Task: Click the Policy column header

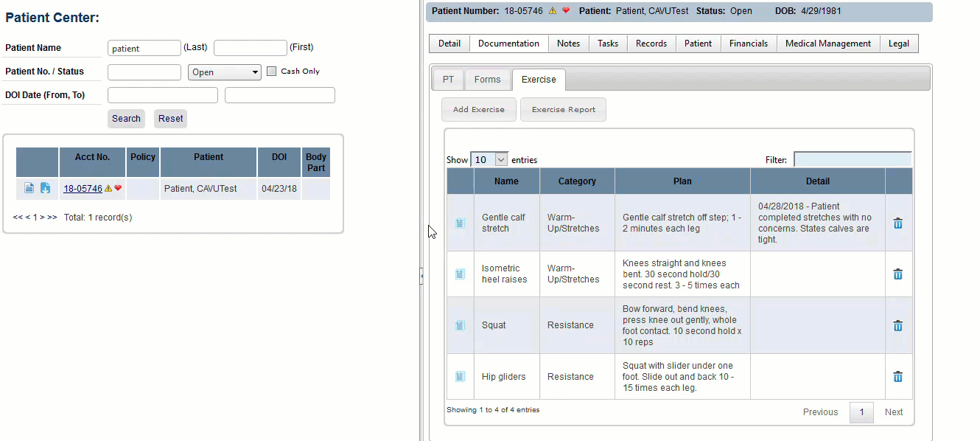Action: pyautogui.click(x=143, y=162)
